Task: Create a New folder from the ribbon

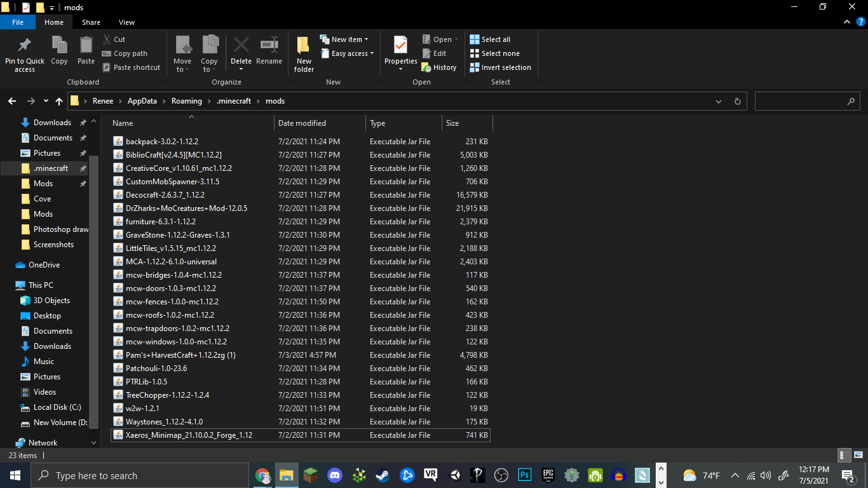Action: point(304,53)
